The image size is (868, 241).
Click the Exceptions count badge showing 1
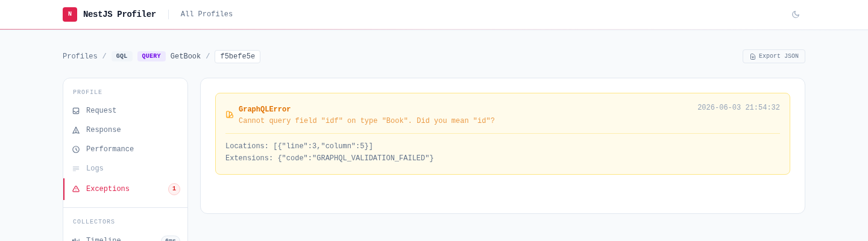[x=174, y=189]
